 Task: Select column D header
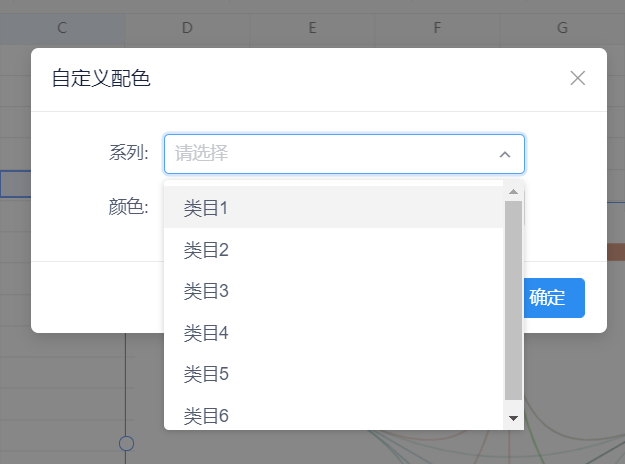[187, 28]
